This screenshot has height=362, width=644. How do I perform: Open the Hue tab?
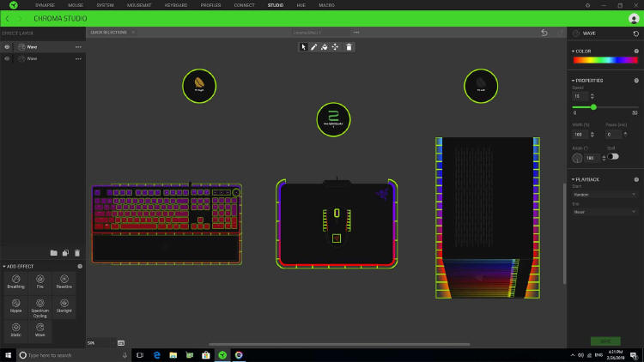pyautogui.click(x=301, y=5)
